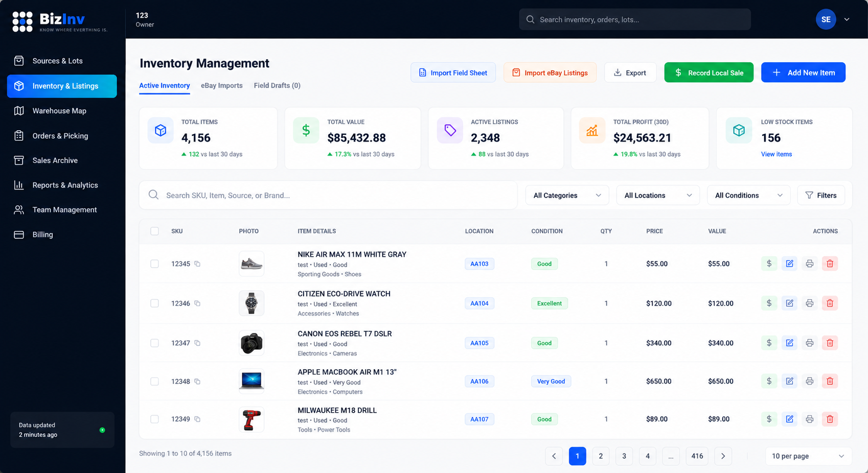Viewport: 868px width, 473px height.
Task: Go to page 2 of results
Action: tap(601, 456)
